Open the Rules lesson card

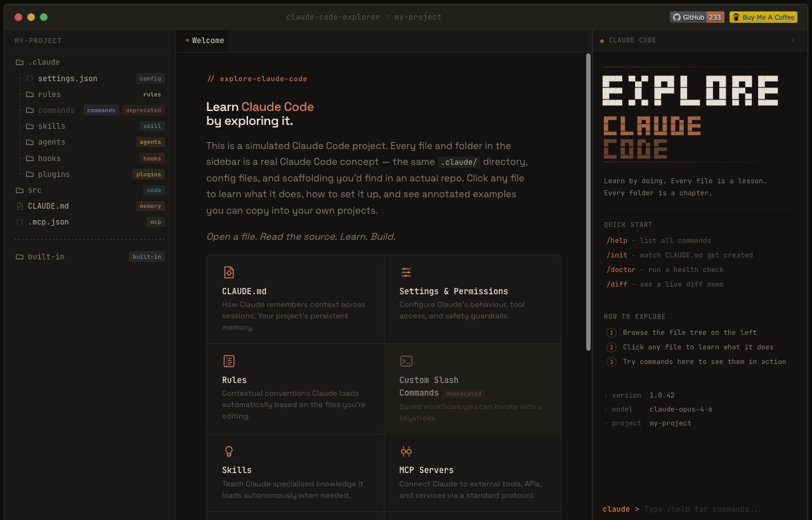pyautogui.click(x=295, y=389)
